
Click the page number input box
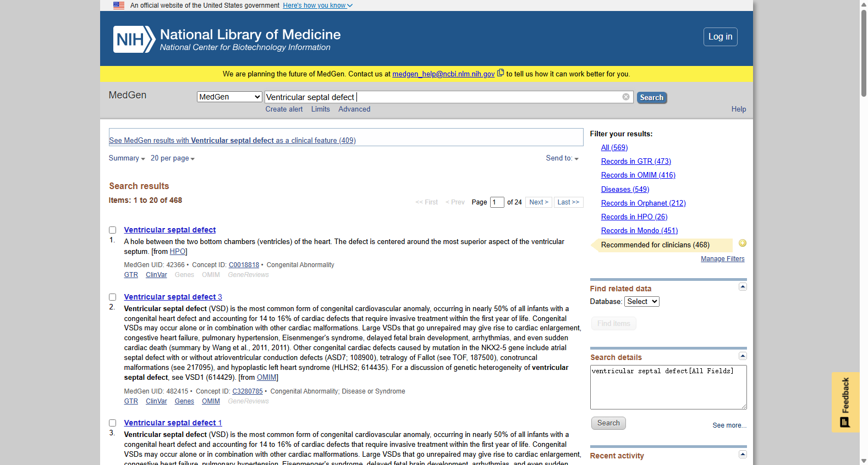497,202
